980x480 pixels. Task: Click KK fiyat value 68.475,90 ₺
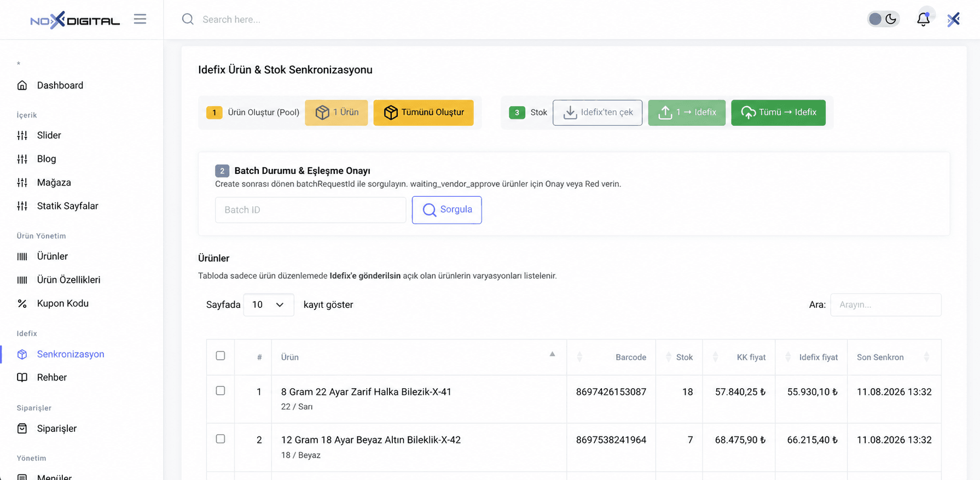pyautogui.click(x=740, y=440)
